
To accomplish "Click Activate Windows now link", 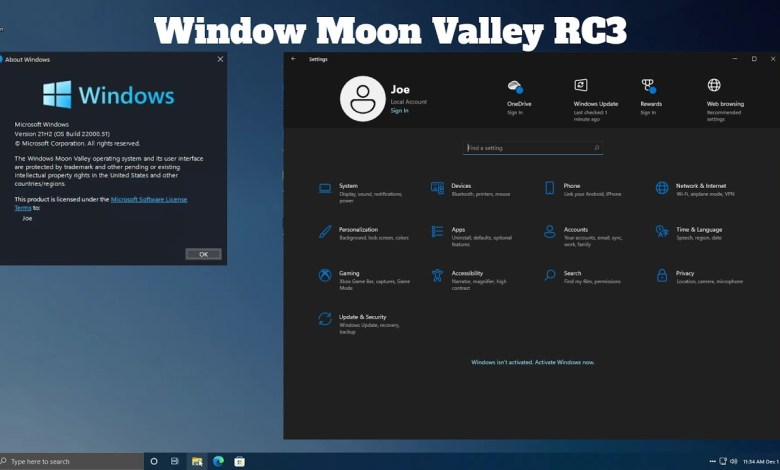I will point(565,362).
